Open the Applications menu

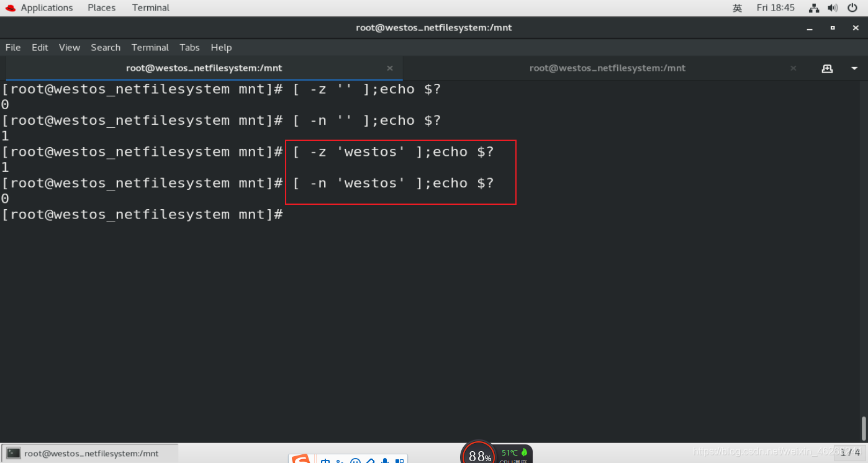click(x=47, y=8)
